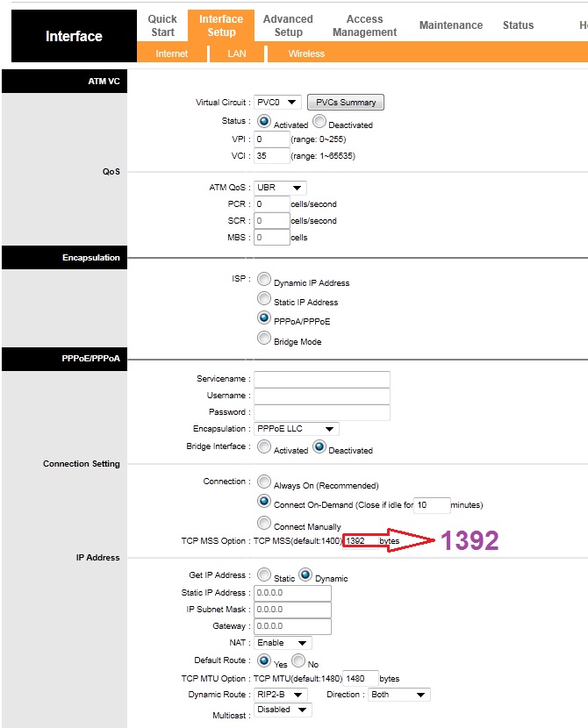This screenshot has width=588, height=728.
Task: Open the Maintenance tab
Action: point(451,25)
